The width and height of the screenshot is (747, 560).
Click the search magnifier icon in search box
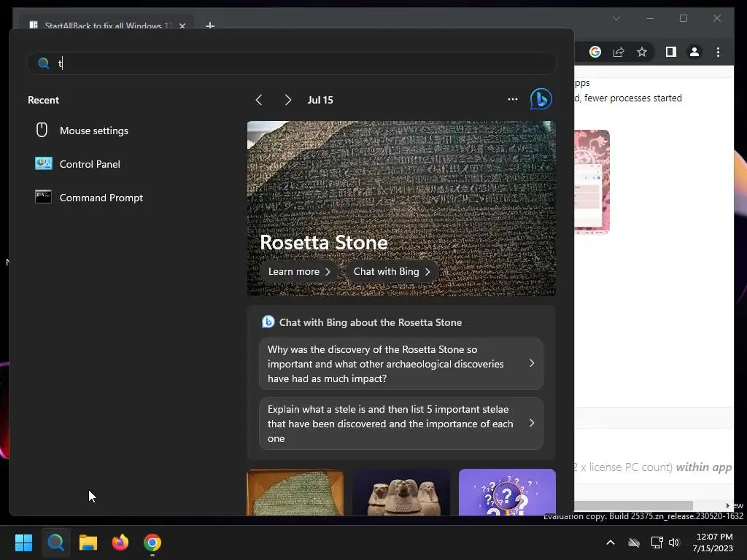coord(43,63)
